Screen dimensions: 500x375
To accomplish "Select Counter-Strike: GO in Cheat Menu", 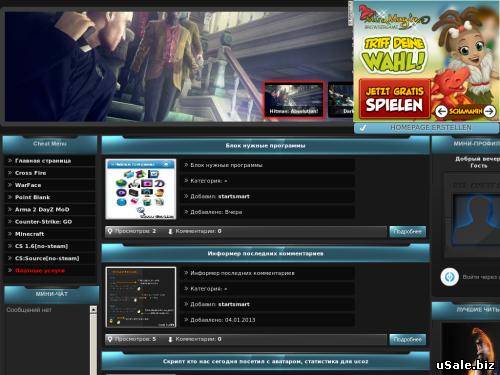I will [43, 222].
